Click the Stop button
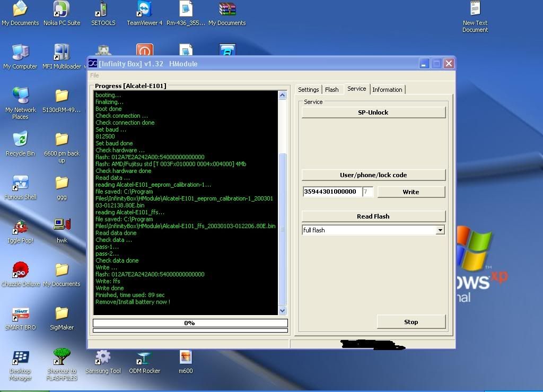This screenshot has height=392, width=543. coord(411,322)
